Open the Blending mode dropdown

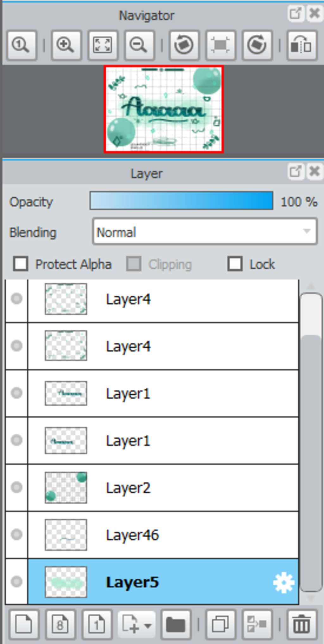[x=205, y=232]
